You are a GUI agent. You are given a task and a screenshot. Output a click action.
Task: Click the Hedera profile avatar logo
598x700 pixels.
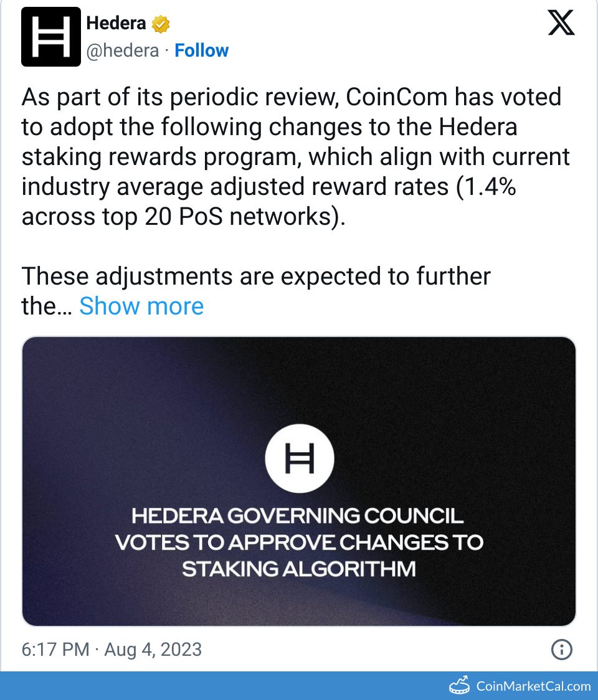coord(51,37)
